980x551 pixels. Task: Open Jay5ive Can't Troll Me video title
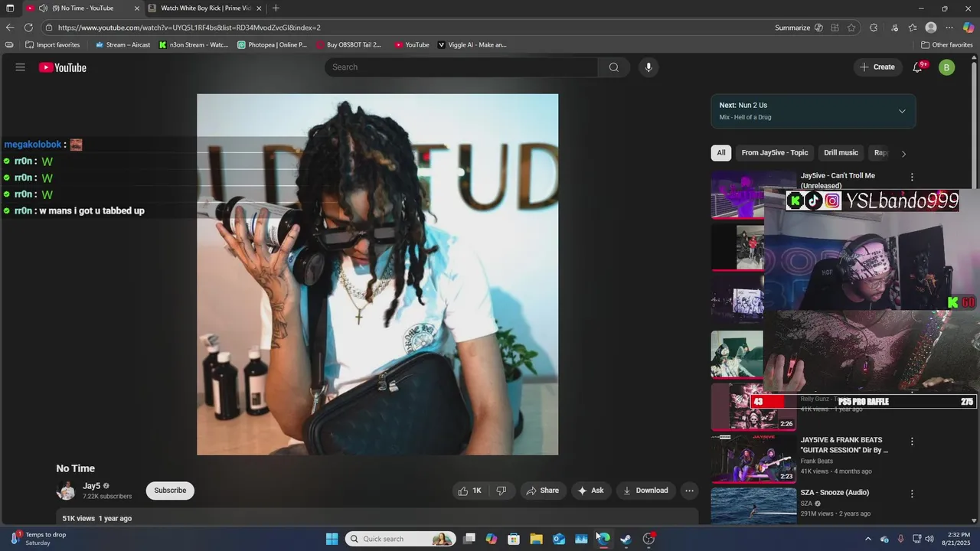838,181
